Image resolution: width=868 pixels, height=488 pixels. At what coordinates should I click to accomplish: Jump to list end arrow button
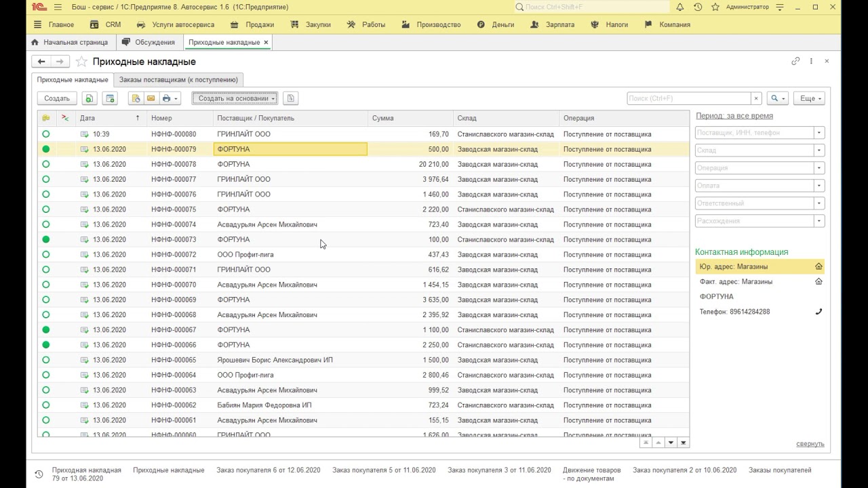click(x=684, y=443)
